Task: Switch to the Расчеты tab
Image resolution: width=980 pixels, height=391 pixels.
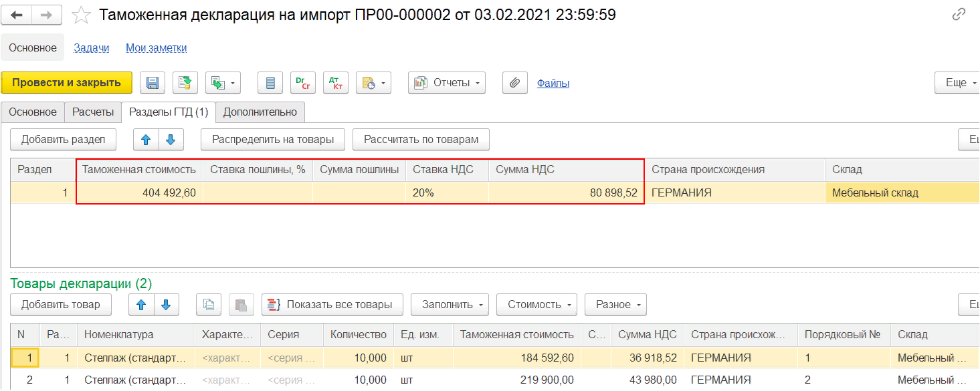Action: [93, 112]
